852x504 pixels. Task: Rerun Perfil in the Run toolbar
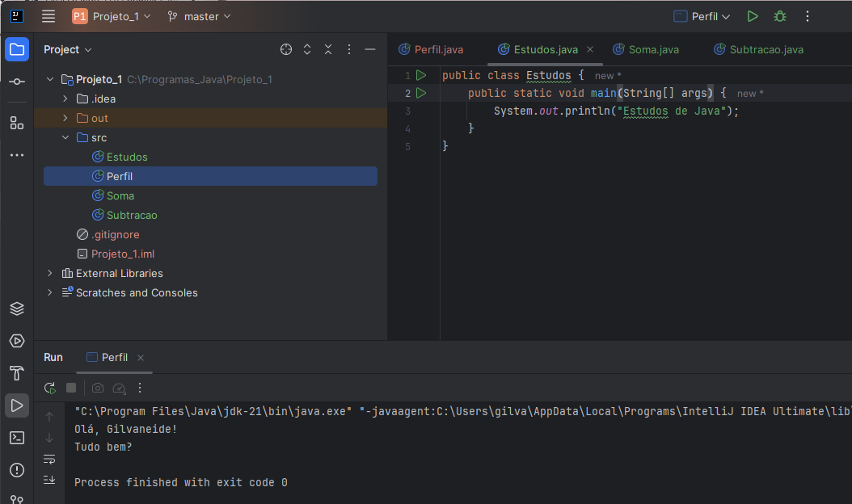pyautogui.click(x=49, y=388)
